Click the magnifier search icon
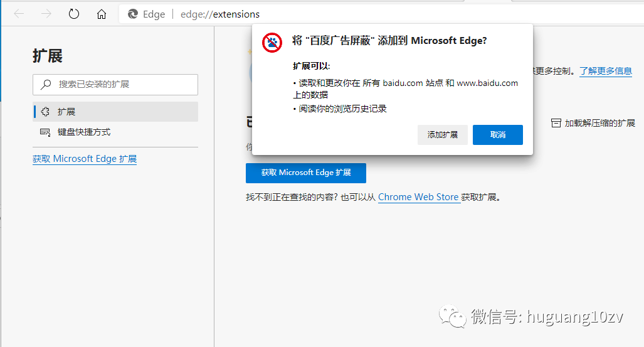The image size is (644, 347). tap(46, 85)
